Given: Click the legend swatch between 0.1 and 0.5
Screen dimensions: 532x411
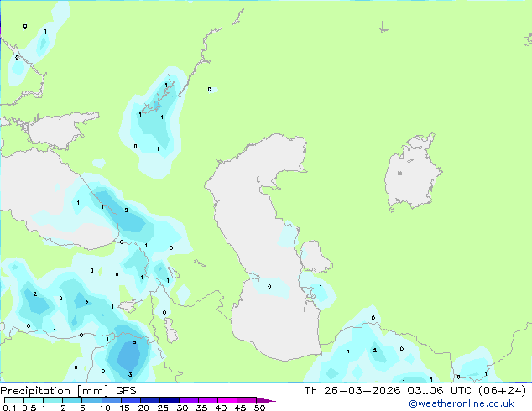Looking at the screenshot, I should coord(14,400).
